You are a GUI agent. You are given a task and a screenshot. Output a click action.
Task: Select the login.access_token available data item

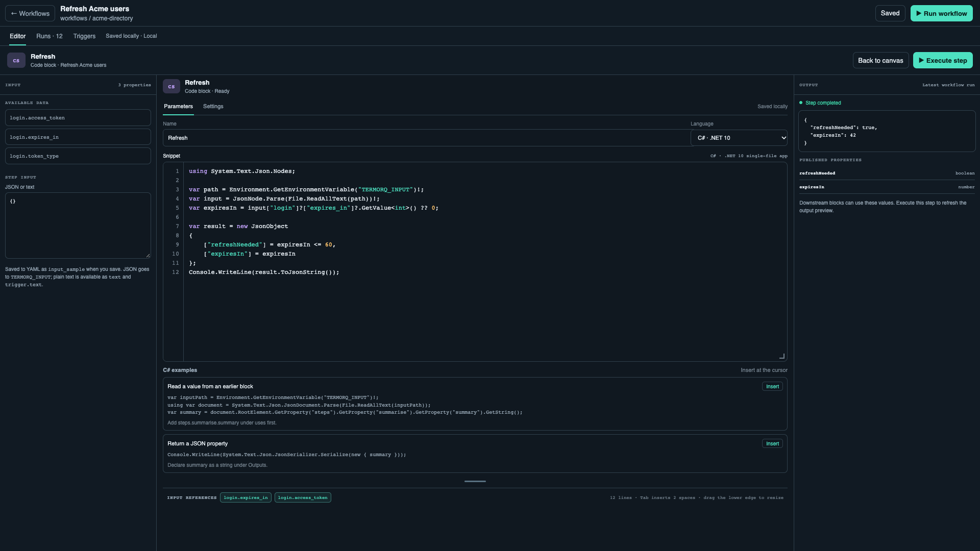78,118
